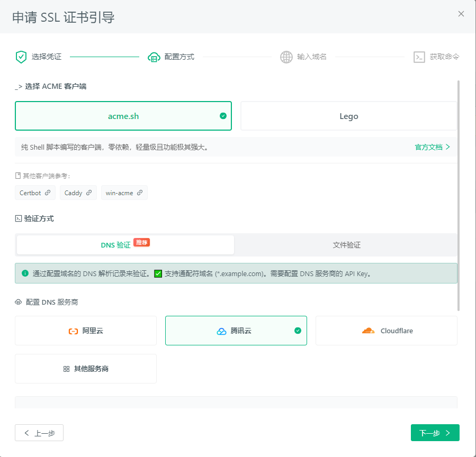Click the 阿里云 logo icon
The height and width of the screenshot is (457, 476).
coord(73,331)
